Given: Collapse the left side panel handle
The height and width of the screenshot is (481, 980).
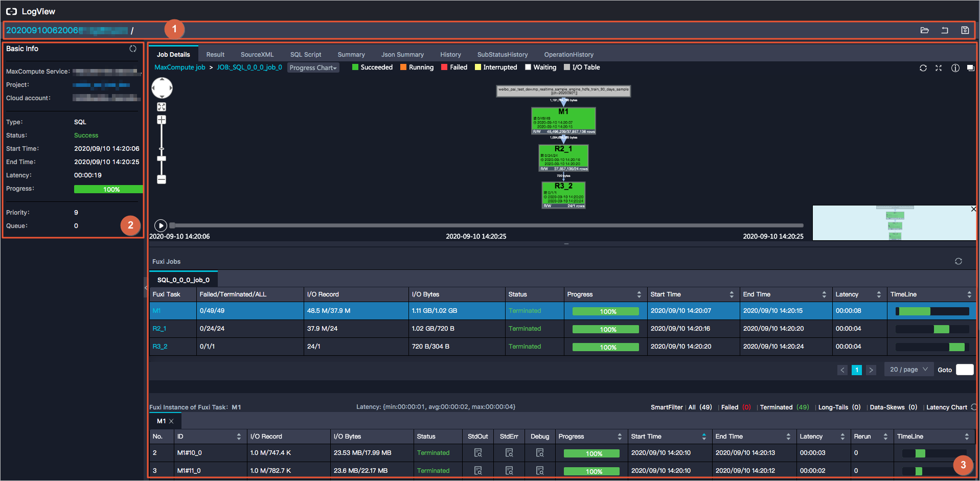Looking at the screenshot, I should [x=146, y=288].
